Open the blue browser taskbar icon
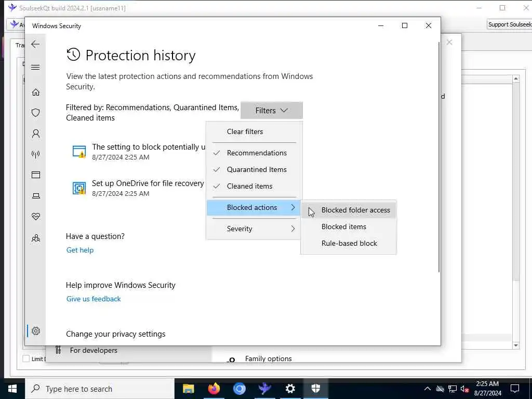Screen dimensions: 532x399 (239, 389)
